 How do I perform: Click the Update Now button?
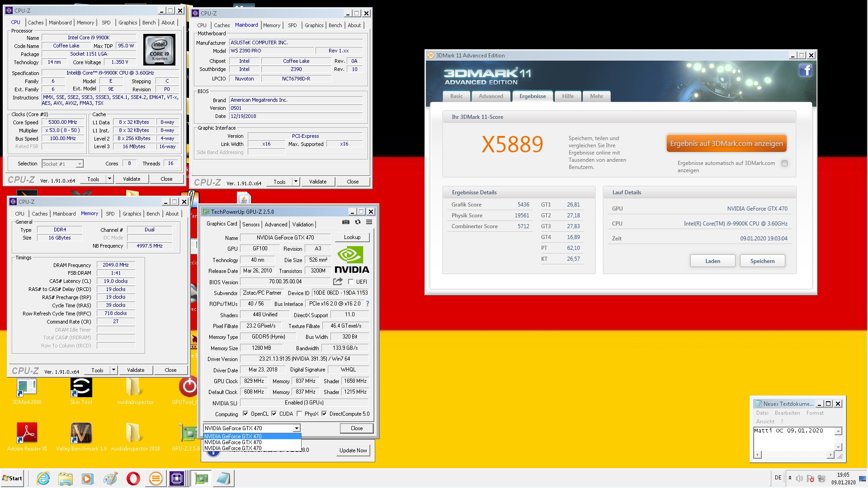(353, 450)
